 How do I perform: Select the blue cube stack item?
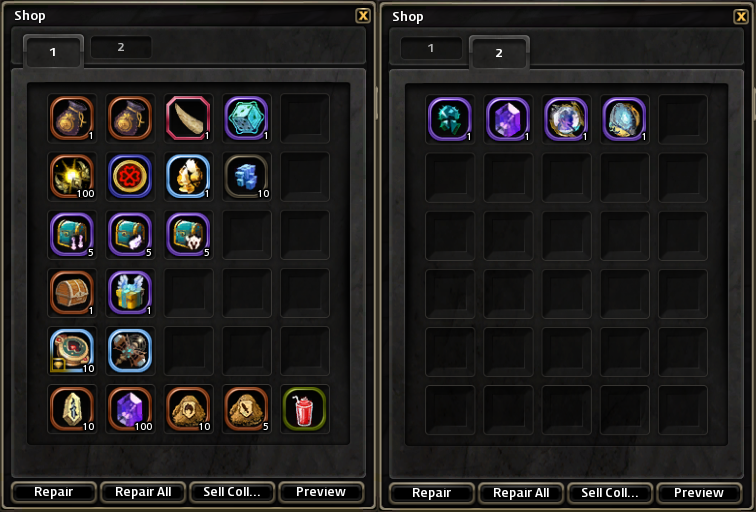[x=246, y=176]
